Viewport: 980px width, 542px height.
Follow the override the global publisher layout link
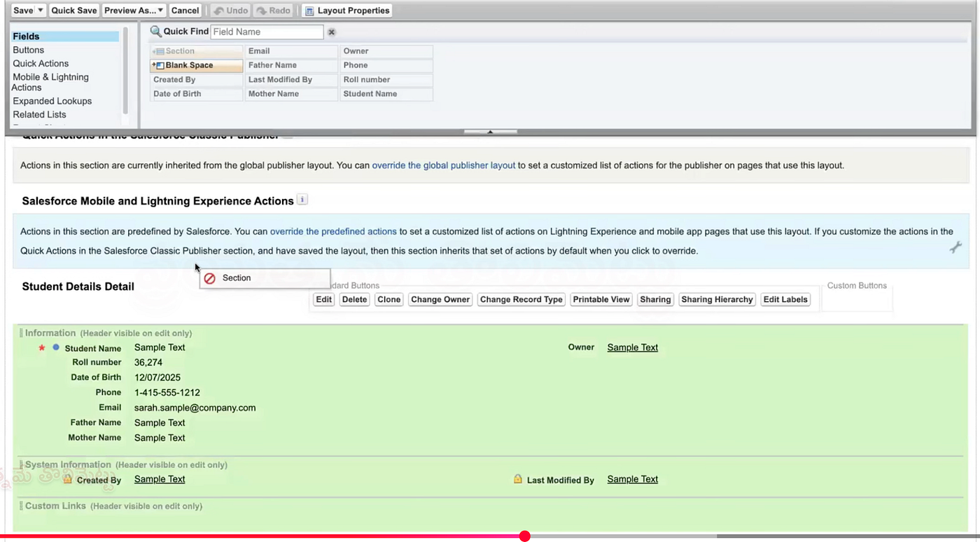[x=443, y=165]
